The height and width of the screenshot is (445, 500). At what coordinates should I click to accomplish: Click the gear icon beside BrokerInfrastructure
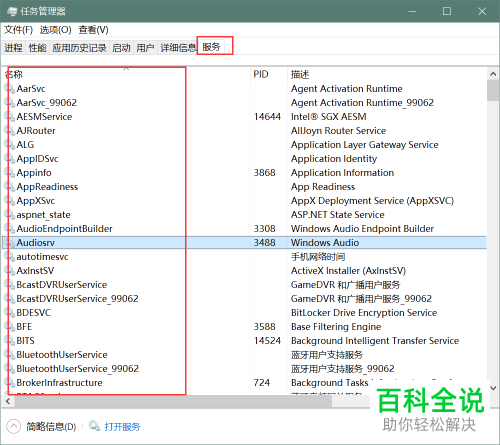click(x=10, y=383)
